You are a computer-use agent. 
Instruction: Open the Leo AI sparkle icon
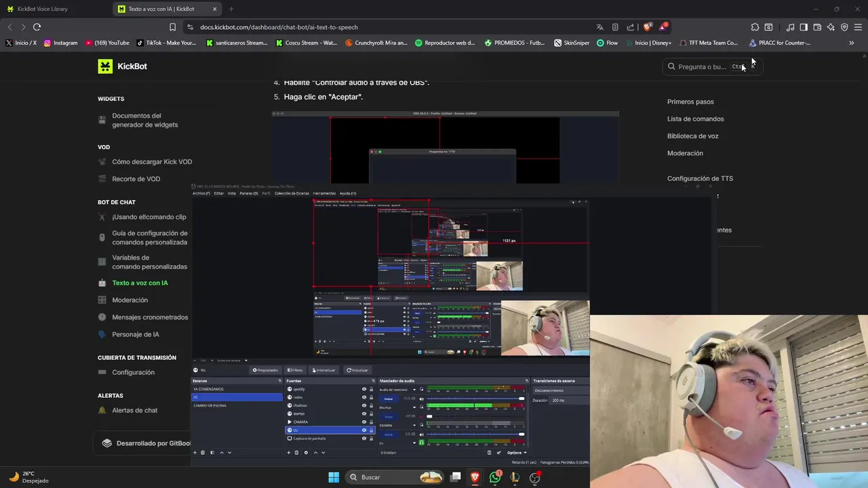pos(831,27)
